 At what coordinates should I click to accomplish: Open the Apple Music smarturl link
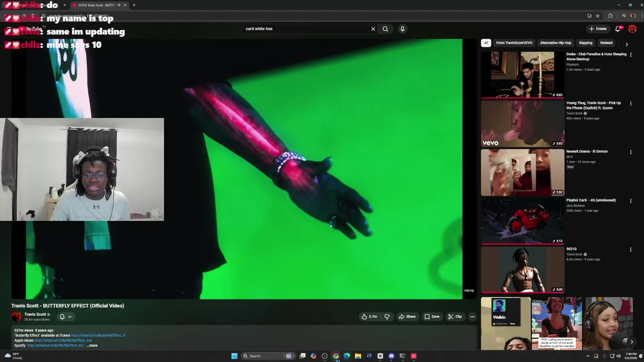coord(63,340)
